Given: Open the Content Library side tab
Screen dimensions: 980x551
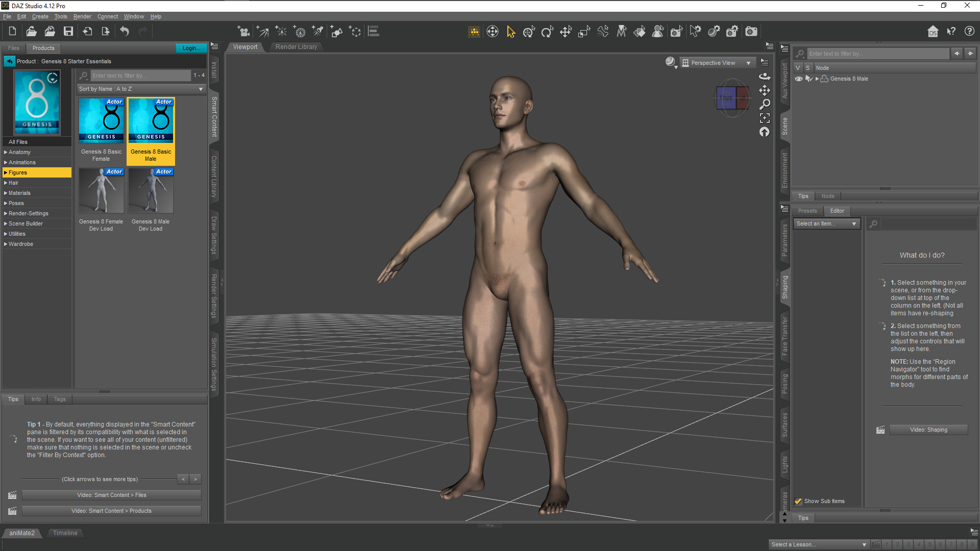Looking at the screenshot, I should click(214, 177).
